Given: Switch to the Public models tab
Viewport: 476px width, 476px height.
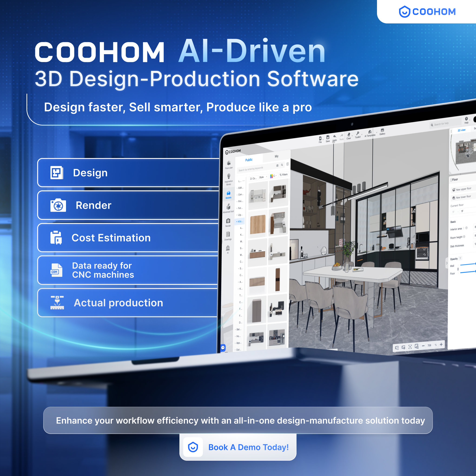Looking at the screenshot, I should 249,160.
